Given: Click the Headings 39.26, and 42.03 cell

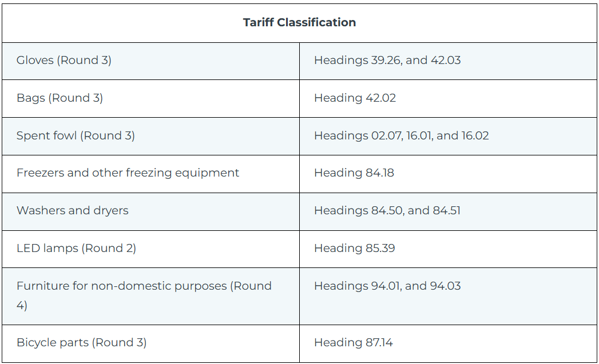Looking at the screenshot, I should (387, 60).
